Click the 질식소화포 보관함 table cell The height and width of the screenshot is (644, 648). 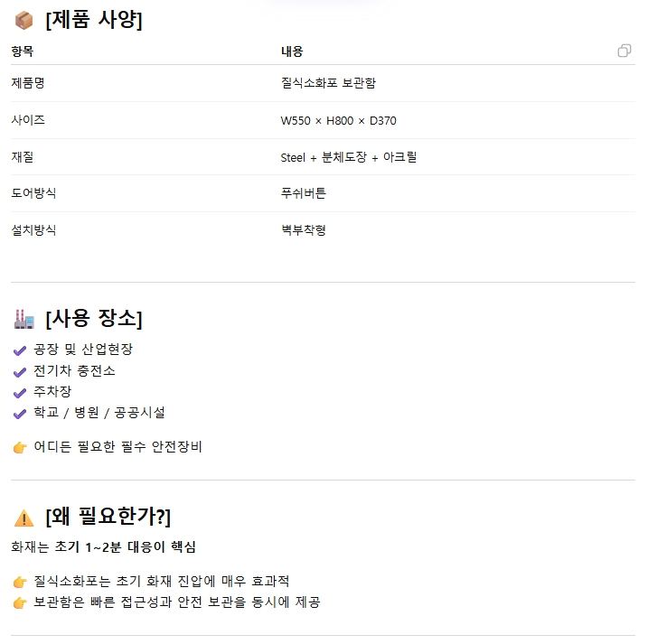(x=328, y=83)
